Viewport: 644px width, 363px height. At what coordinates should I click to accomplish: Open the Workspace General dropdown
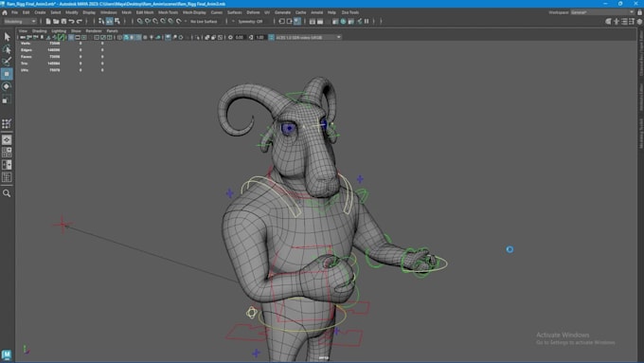(x=601, y=12)
